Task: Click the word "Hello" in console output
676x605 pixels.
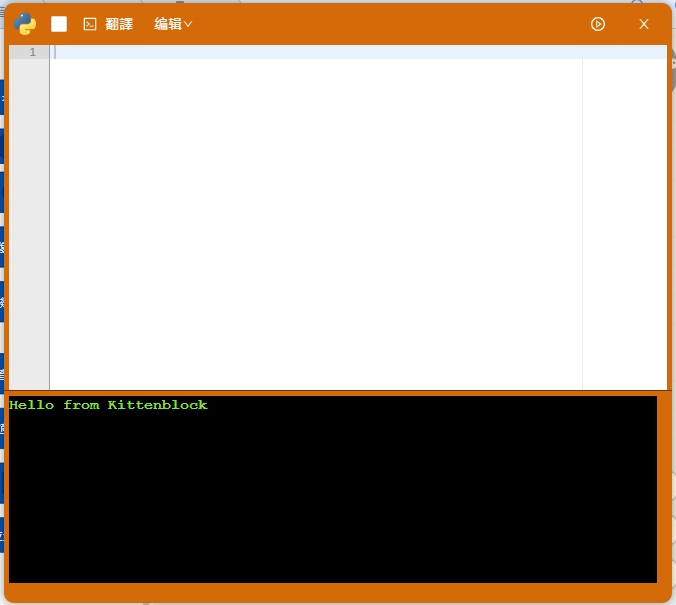Action: point(31,405)
